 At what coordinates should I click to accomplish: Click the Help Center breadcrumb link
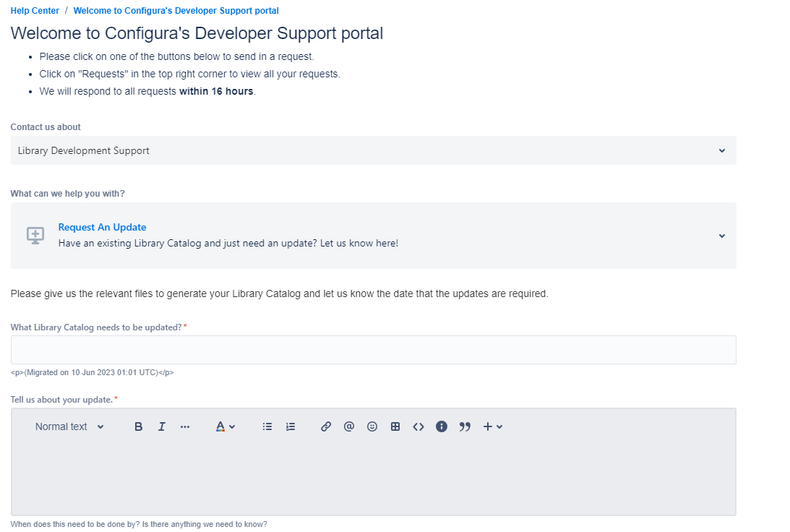point(35,11)
